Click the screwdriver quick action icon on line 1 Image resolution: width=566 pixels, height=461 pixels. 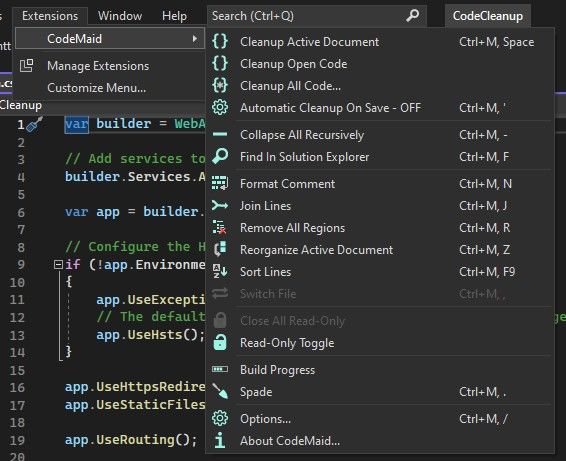coord(34,124)
